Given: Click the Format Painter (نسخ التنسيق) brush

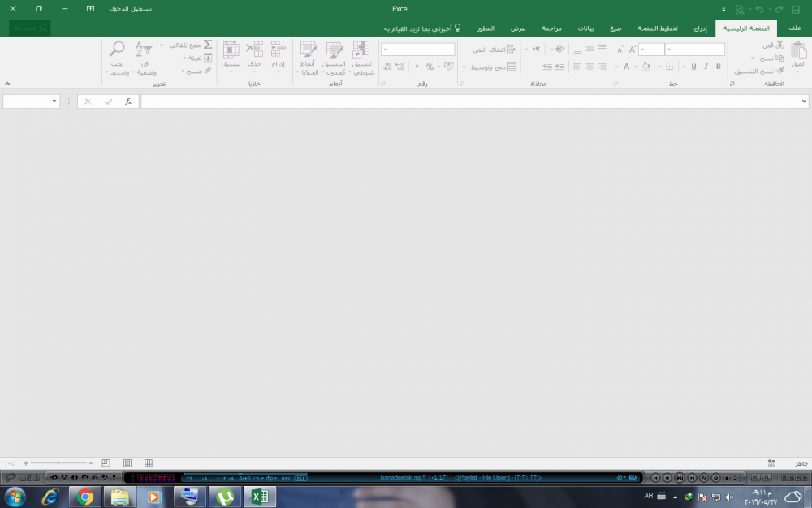Looking at the screenshot, I should [x=780, y=71].
